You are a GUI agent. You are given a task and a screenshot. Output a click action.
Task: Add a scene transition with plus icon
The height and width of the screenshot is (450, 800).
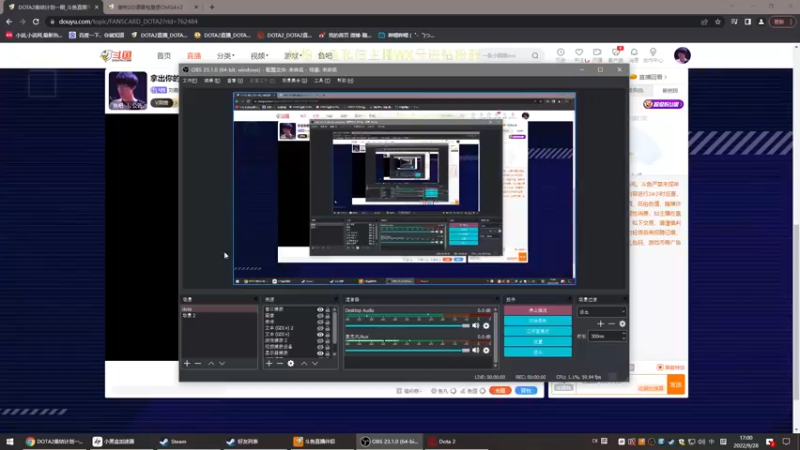tap(601, 323)
